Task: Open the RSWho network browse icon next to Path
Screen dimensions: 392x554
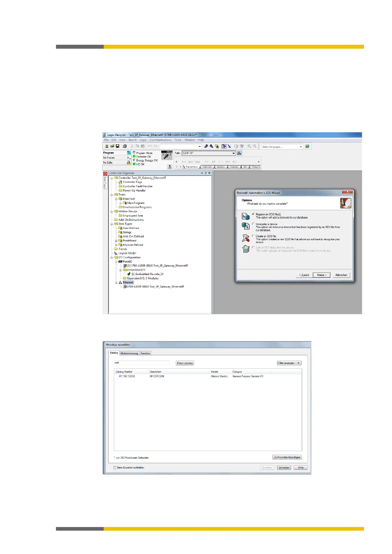Action: pos(239,153)
